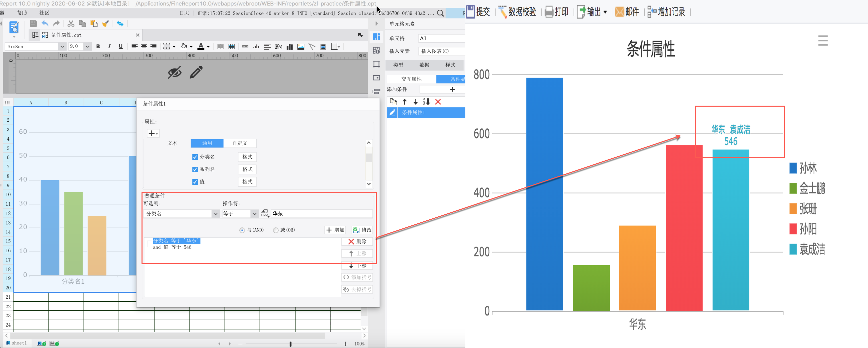868x348 pixels.
Task: Click the red X delete condition icon
Action: (x=438, y=102)
